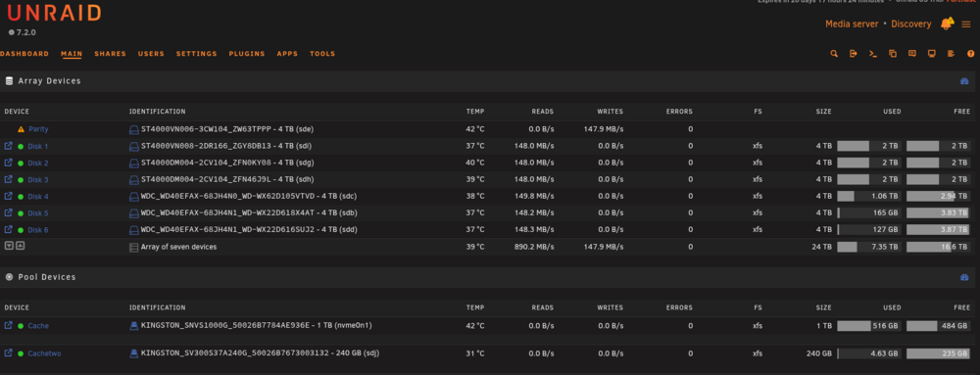Click the Disk 1 used-space bar

[x=869, y=146]
